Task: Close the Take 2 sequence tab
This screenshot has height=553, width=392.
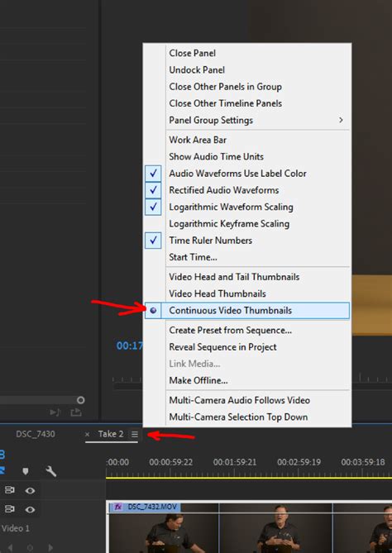Action: [87, 435]
